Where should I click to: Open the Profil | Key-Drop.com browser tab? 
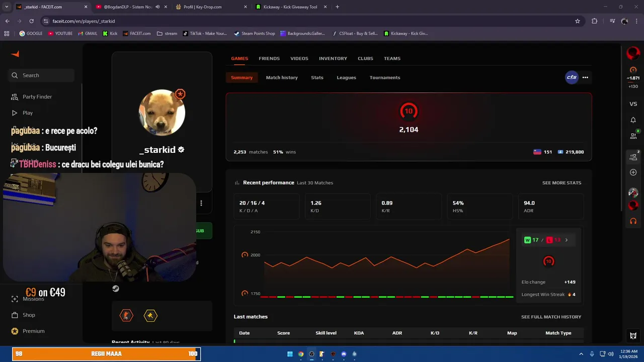[x=211, y=7]
